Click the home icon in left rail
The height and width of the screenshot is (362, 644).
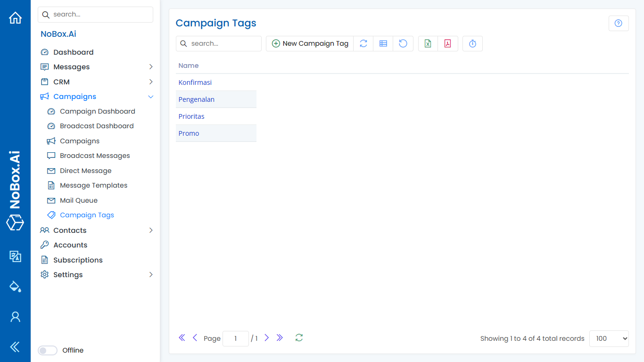15,18
